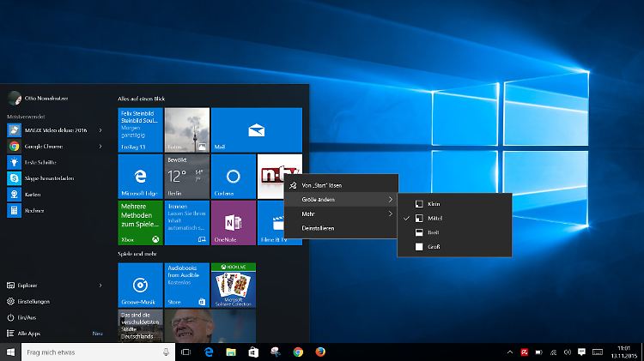
Task: Click Firefox icon in the taskbar
Action: [x=320, y=352]
